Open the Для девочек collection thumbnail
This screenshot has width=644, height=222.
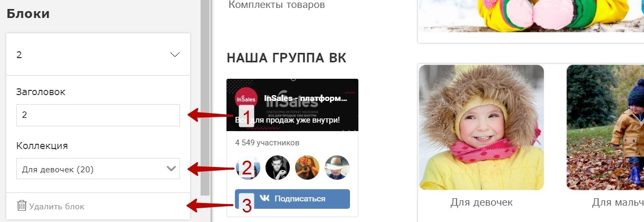tap(481, 127)
